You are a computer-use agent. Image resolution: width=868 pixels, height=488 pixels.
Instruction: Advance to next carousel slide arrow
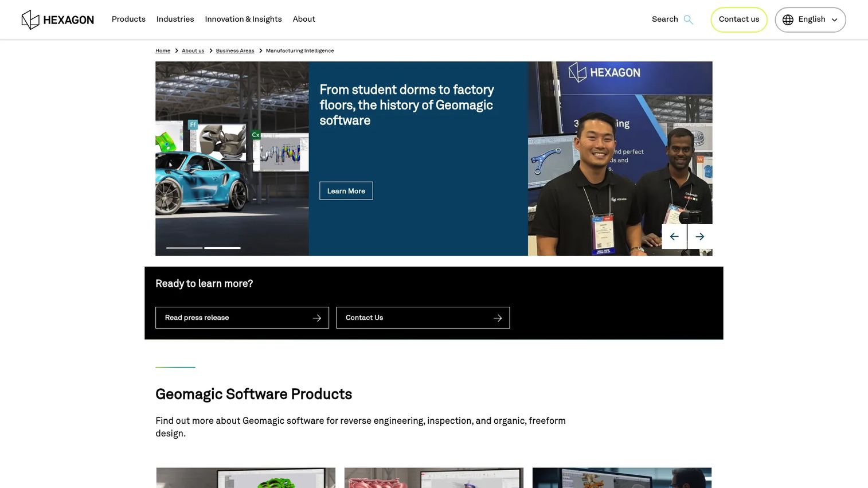pos(700,236)
